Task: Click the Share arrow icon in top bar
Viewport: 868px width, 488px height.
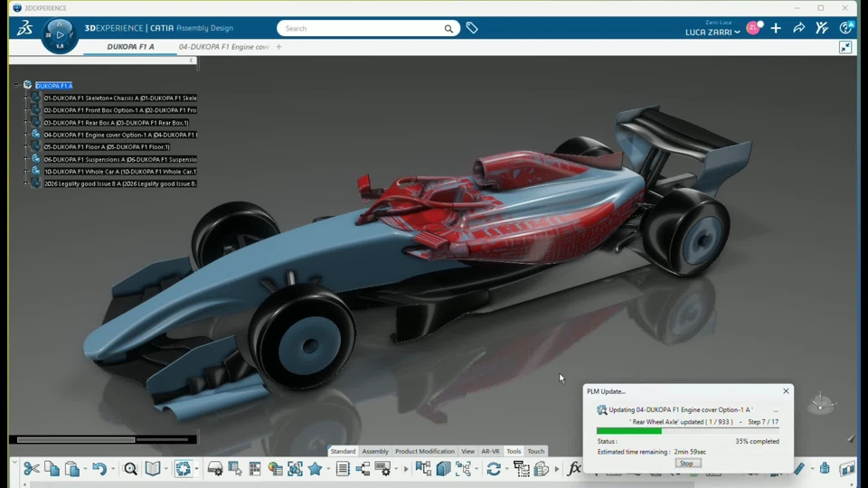Action: pos(798,28)
